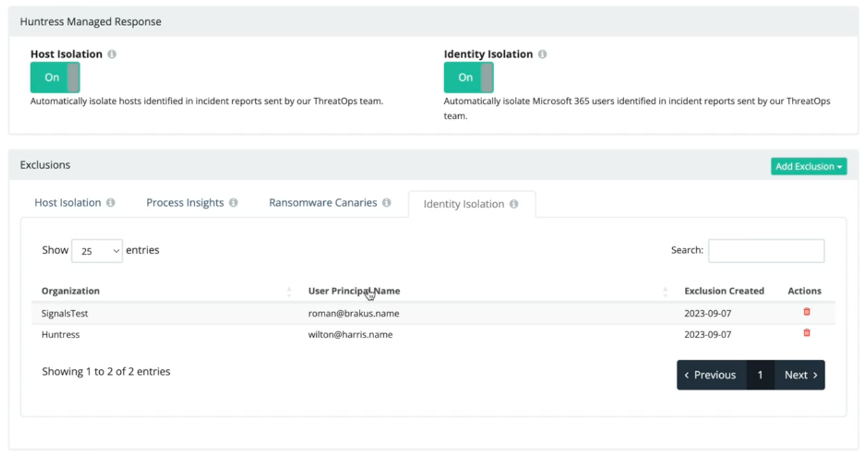Viewport: 868px width, 457px height.
Task: Switch to Process Insights tab
Action: pos(192,203)
